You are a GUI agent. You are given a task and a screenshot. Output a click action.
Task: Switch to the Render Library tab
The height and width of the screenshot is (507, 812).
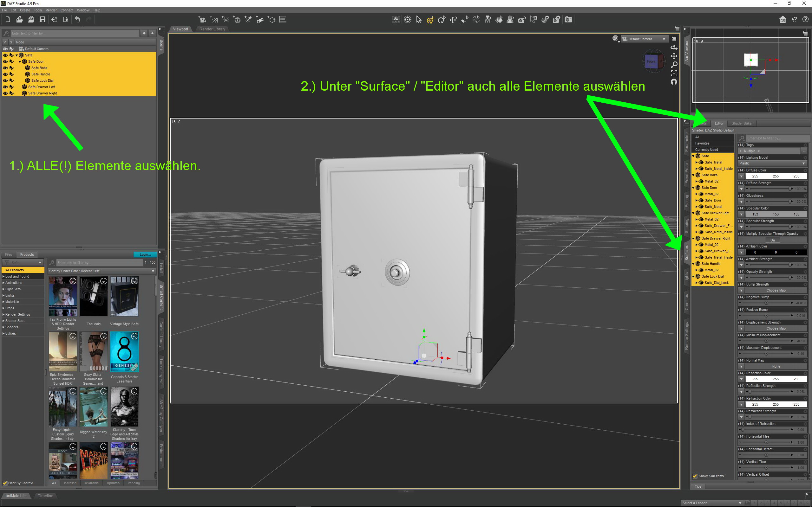click(212, 29)
